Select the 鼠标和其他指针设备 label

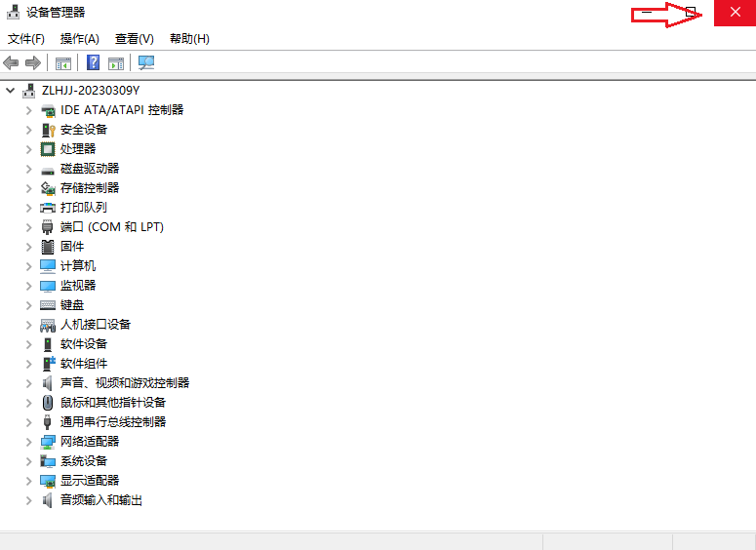pos(113,403)
